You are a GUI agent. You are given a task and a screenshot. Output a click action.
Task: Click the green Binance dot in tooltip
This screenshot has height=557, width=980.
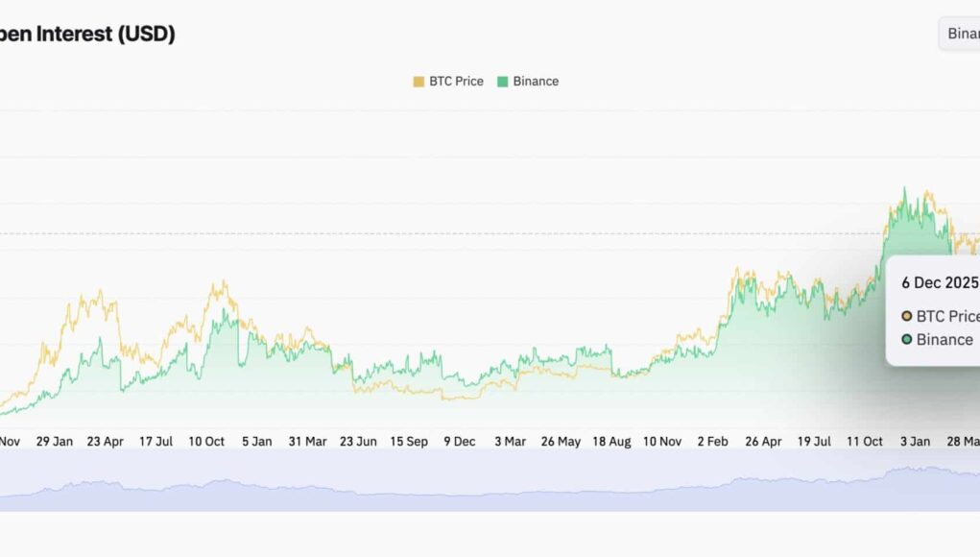tap(907, 339)
